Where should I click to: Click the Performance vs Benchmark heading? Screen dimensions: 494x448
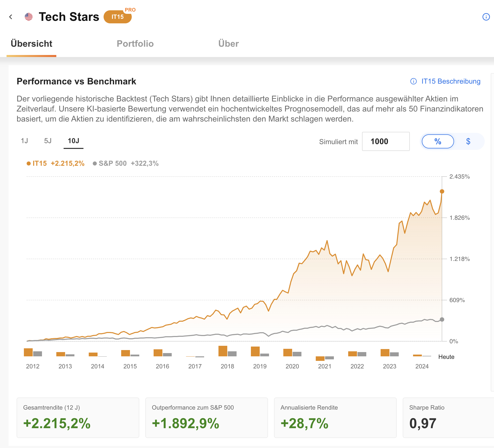click(76, 81)
